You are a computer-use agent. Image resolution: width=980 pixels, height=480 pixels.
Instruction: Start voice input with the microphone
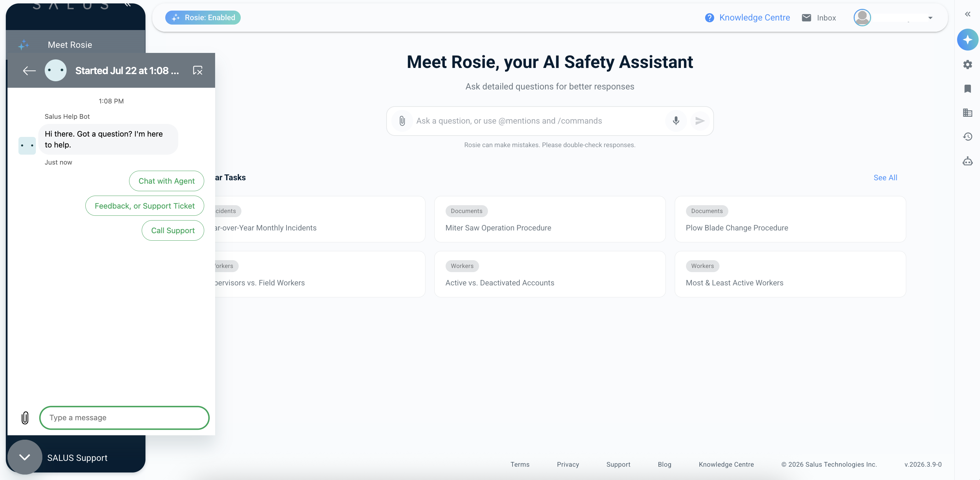point(676,121)
